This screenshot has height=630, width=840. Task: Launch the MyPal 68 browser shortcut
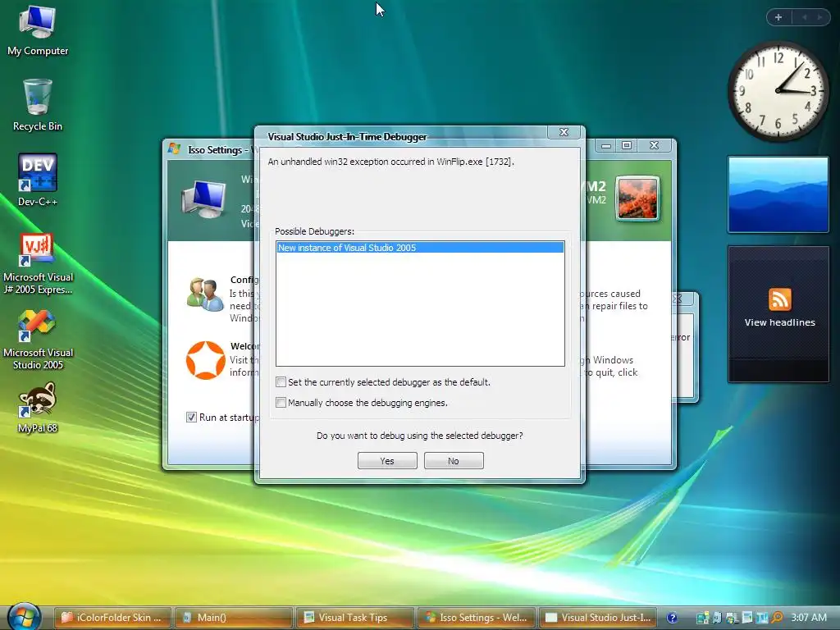click(x=38, y=408)
